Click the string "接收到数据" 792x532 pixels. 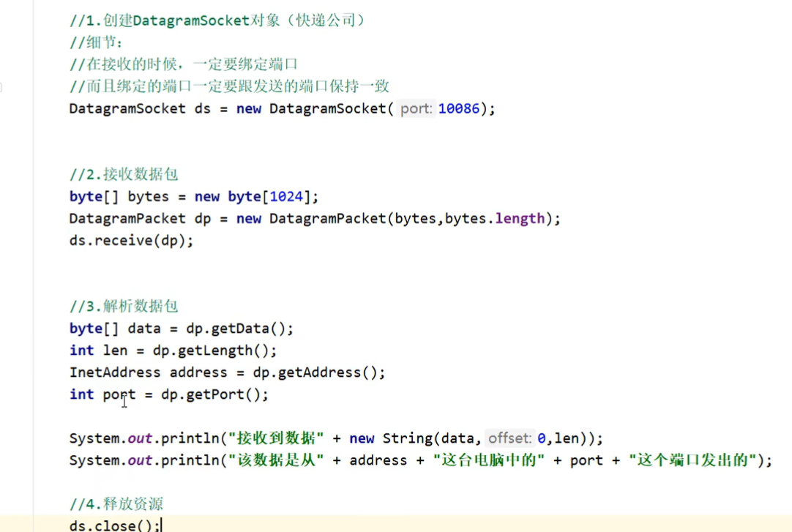coord(276,438)
